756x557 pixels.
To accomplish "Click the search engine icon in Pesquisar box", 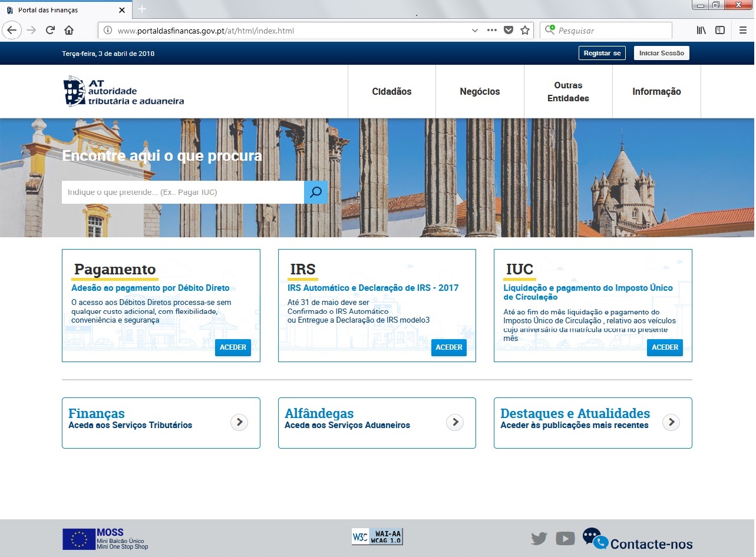I will click(x=550, y=30).
